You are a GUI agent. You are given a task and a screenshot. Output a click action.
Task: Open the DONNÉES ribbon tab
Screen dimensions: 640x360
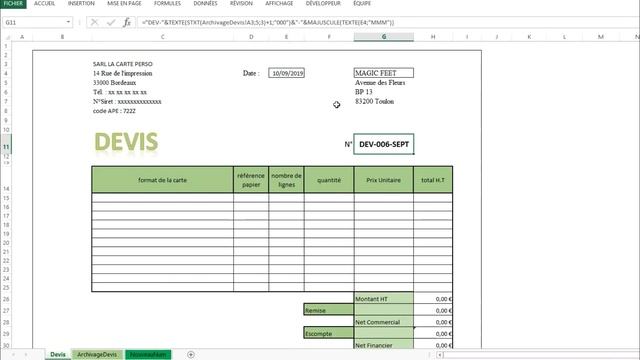205,3
